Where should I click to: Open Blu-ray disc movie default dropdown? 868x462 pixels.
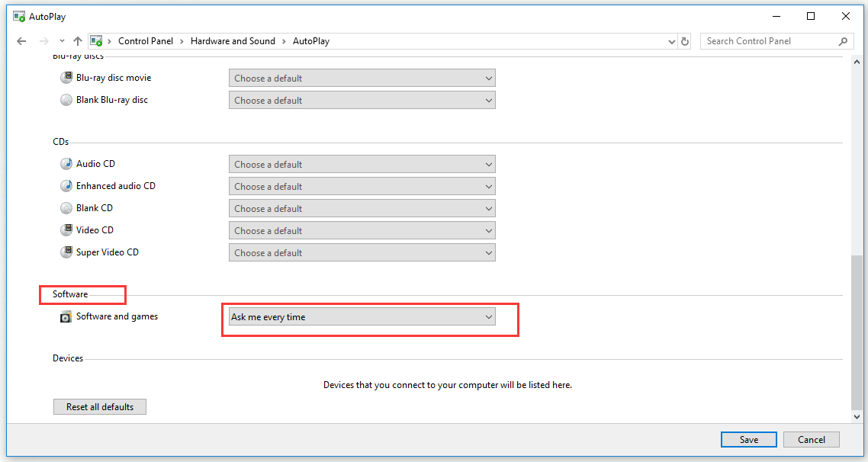pyautogui.click(x=362, y=78)
